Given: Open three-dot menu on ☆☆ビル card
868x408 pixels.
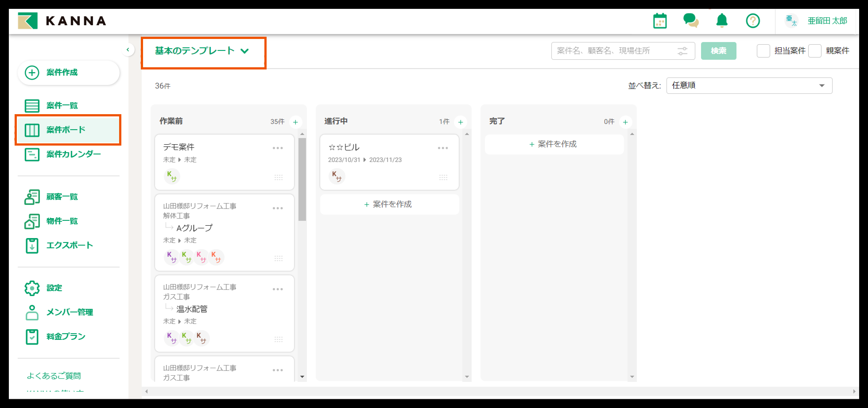Looking at the screenshot, I should click(443, 148).
